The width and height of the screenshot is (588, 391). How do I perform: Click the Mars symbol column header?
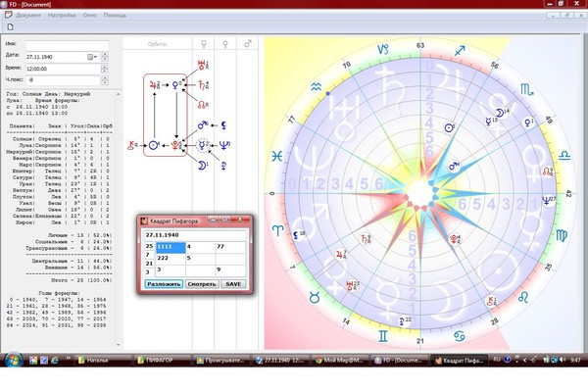click(x=248, y=44)
